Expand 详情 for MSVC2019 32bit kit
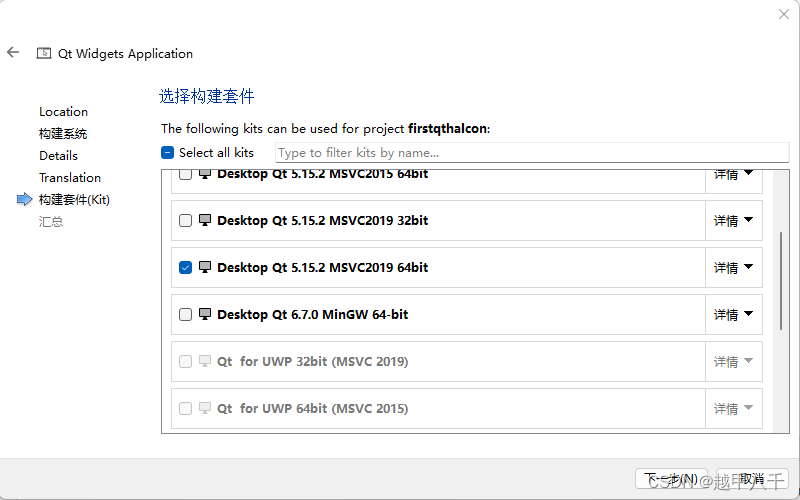The width and height of the screenshot is (800, 500). [734, 220]
